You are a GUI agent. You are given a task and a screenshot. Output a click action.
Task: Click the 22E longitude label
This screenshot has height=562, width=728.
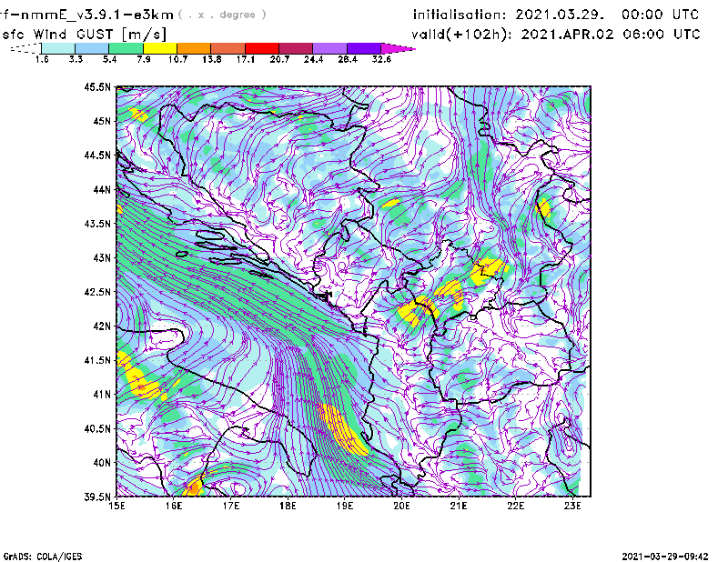(x=515, y=506)
